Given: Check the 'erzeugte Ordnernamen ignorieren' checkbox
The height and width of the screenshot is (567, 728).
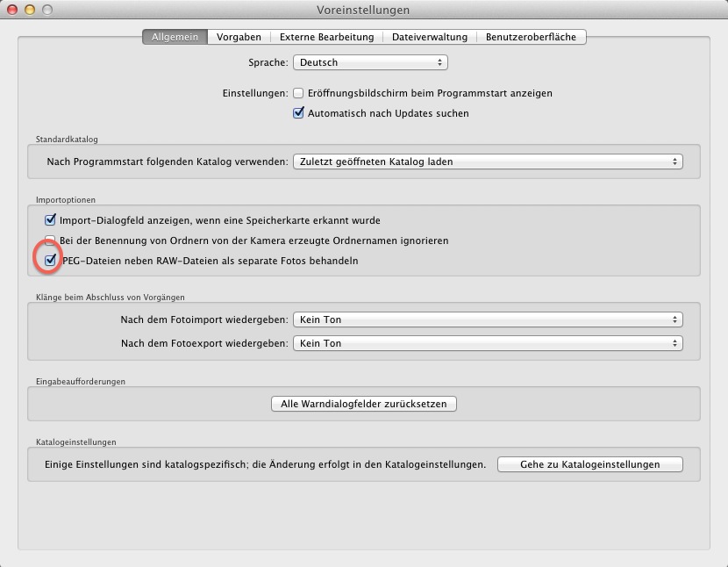Looking at the screenshot, I should [51, 240].
